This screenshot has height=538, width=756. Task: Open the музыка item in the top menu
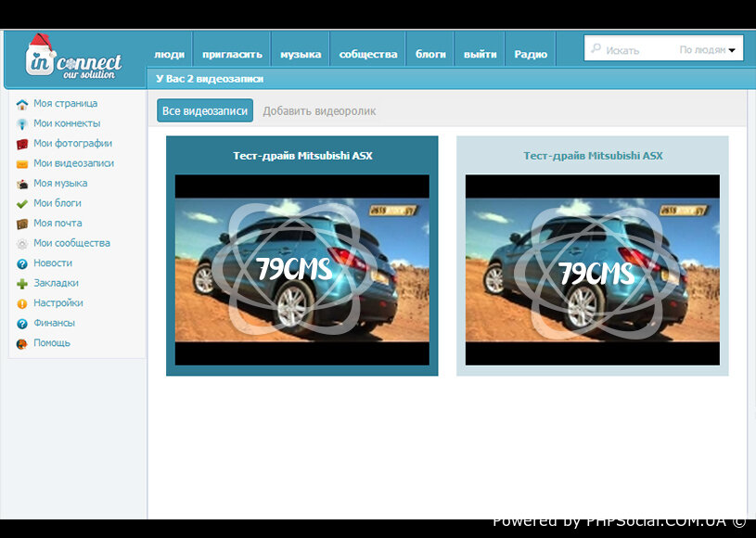tap(301, 54)
